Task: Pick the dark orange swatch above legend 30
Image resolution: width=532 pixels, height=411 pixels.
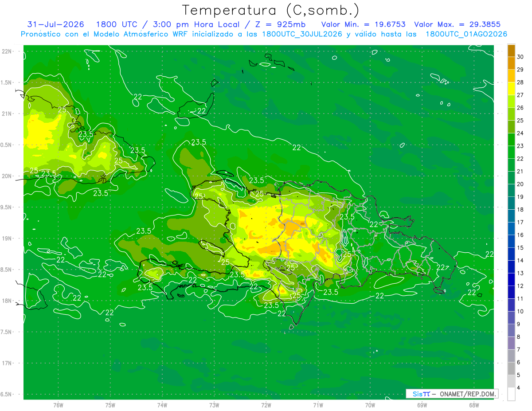Action: (x=511, y=51)
